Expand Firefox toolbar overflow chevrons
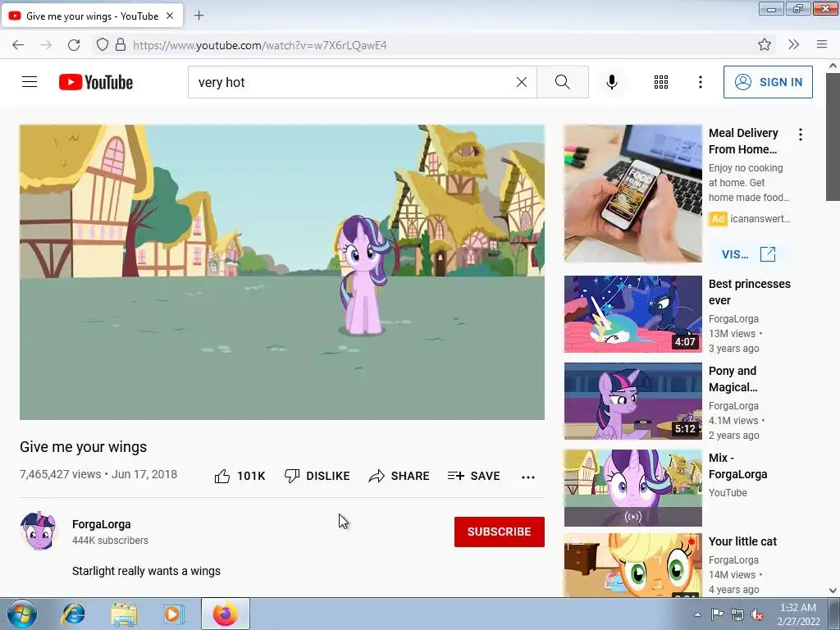 click(x=793, y=44)
